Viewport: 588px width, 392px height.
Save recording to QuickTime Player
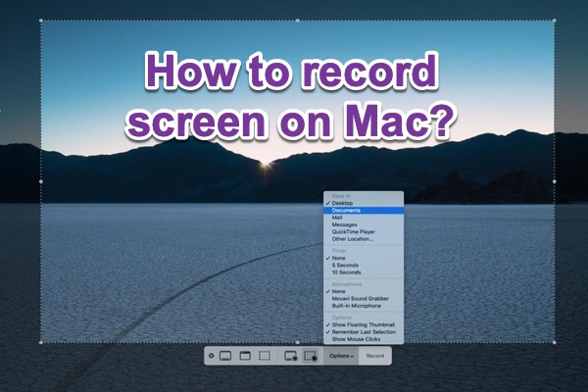(x=355, y=232)
